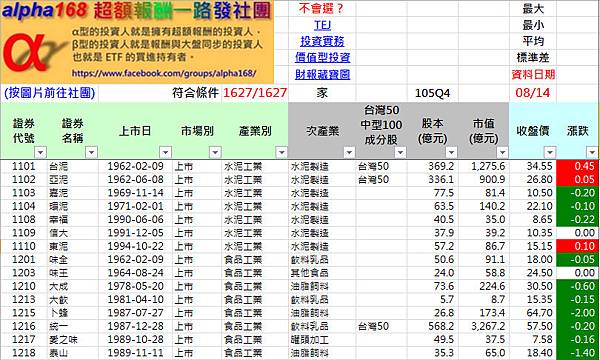The height and width of the screenshot is (360, 600).
Task: Select the 08/14 date cell
Action: click(533, 93)
